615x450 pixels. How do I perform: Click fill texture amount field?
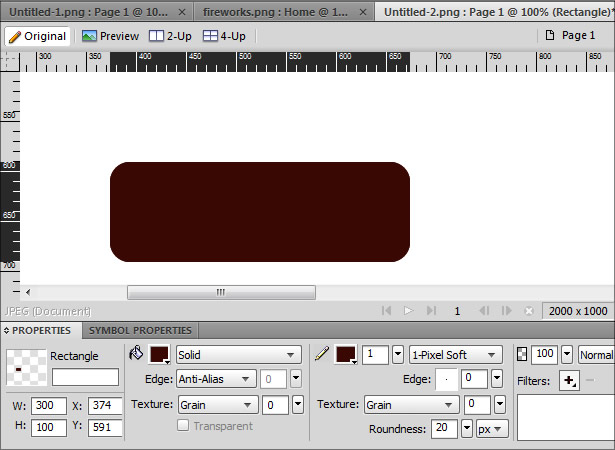[275, 405]
